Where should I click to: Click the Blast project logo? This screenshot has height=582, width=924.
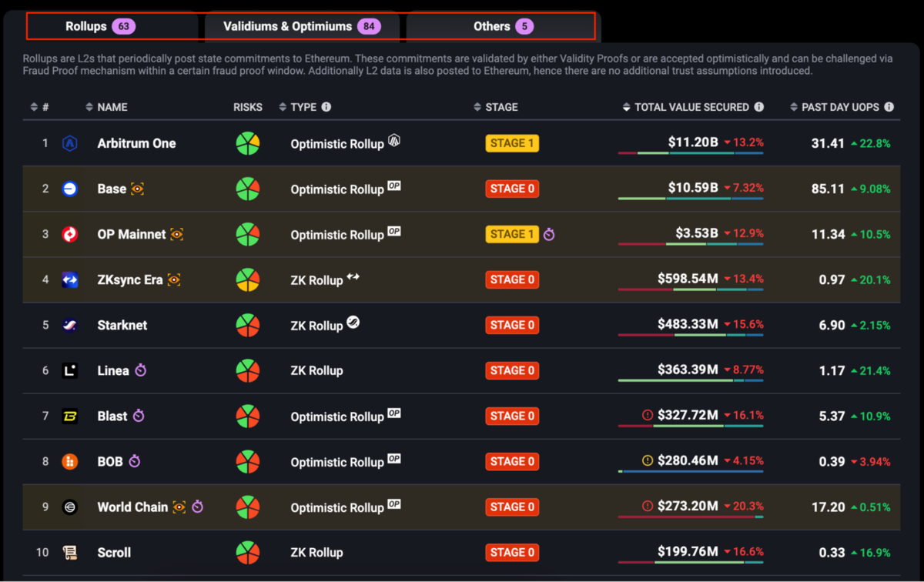(x=70, y=416)
